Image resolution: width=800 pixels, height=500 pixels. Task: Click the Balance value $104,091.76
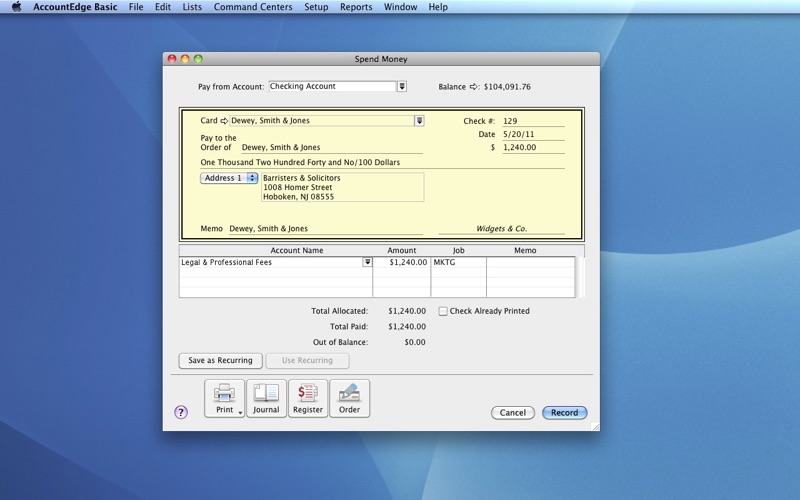pyautogui.click(x=507, y=87)
